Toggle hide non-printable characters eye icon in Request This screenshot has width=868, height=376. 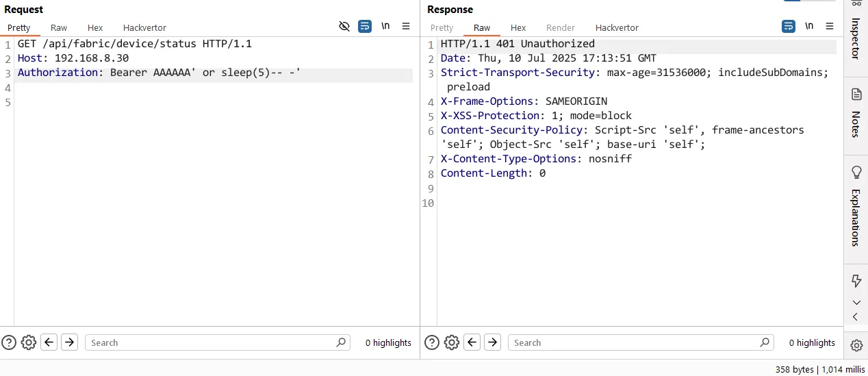(x=344, y=26)
